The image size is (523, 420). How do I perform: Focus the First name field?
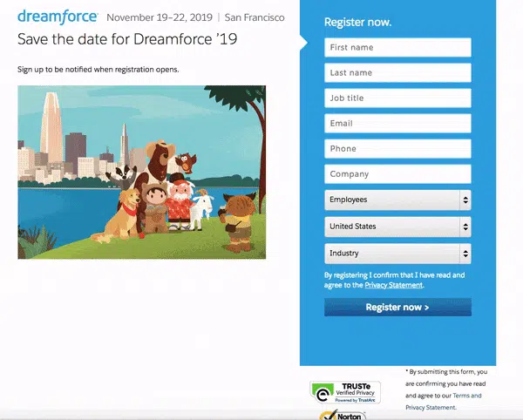pyautogui.click(x=397, y=48)
